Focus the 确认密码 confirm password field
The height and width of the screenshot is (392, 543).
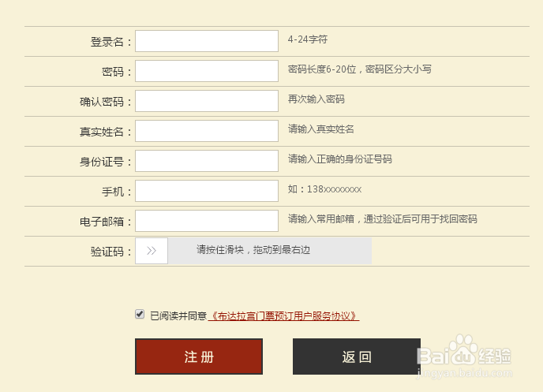[207, 101]
